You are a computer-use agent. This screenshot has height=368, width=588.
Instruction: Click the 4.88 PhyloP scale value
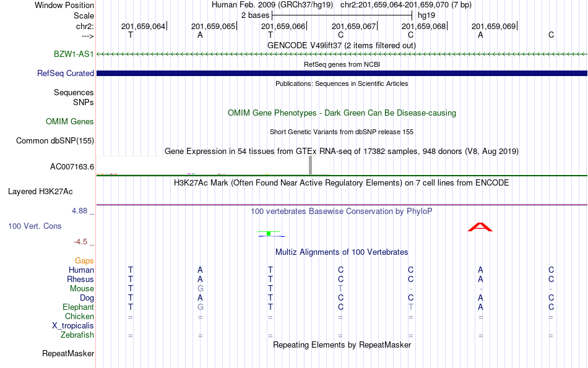coord(79,211)
